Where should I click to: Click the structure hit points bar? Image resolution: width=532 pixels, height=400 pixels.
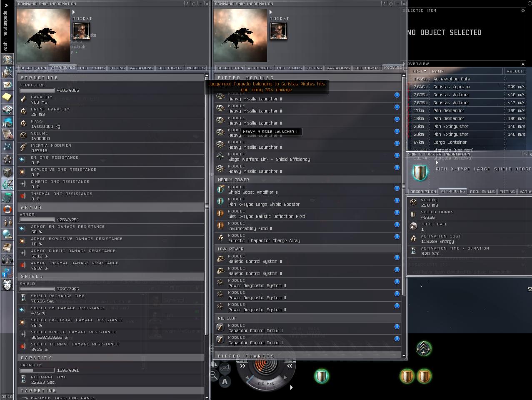click(37, 90)
